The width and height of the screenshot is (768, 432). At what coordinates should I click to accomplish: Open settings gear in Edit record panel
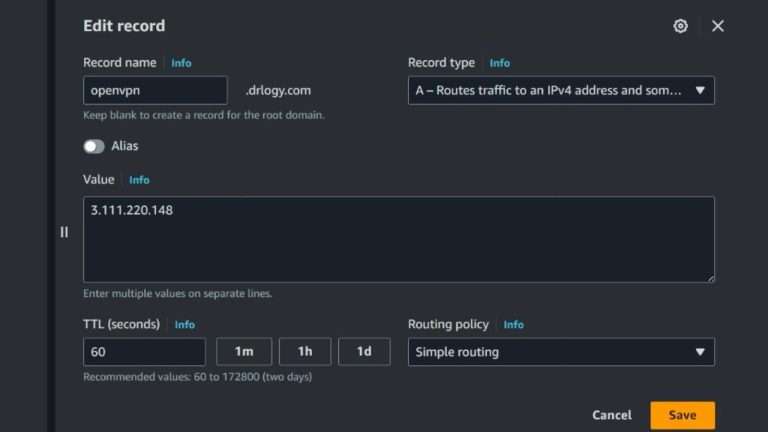click(681, 26)
